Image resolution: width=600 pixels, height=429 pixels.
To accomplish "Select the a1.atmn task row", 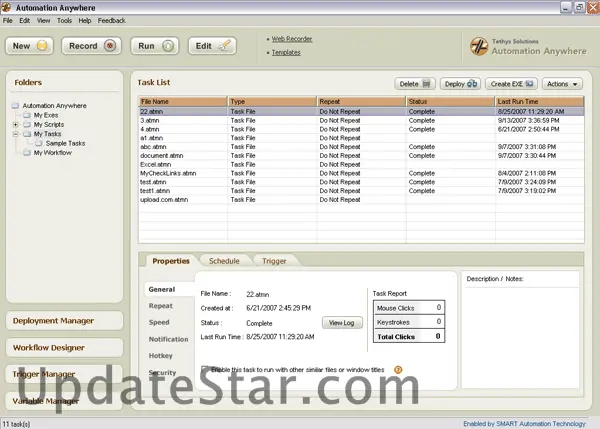I will pos(361,138).
